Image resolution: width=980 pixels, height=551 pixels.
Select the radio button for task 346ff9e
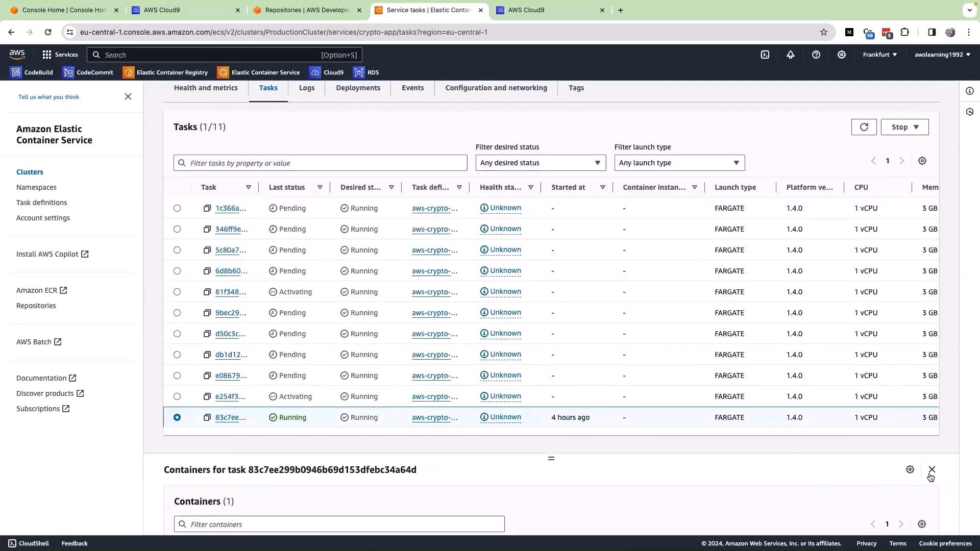(x=177, y=229)
